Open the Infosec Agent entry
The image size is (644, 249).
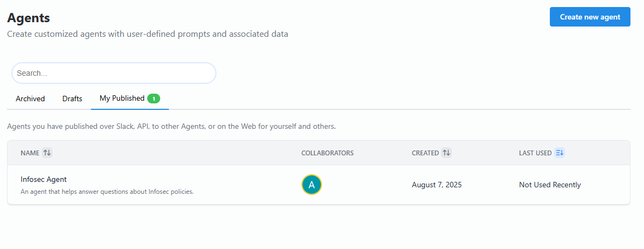[x=44, y=179]
